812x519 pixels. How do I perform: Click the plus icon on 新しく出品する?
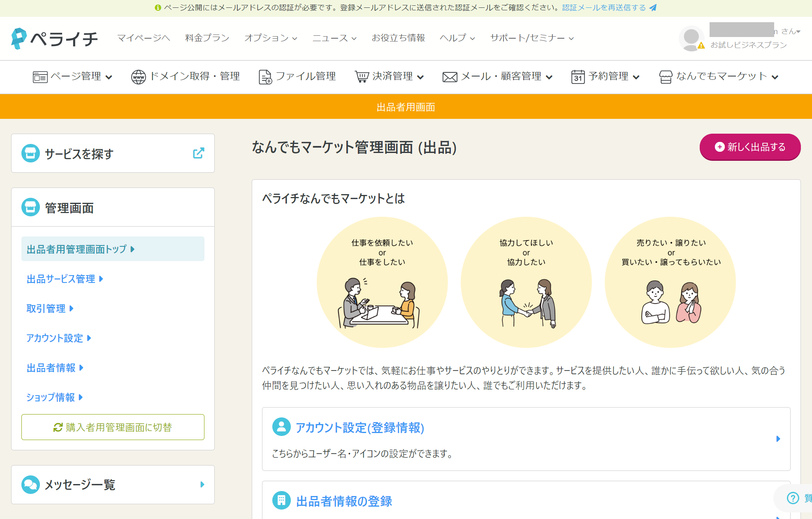click(719, 147)
